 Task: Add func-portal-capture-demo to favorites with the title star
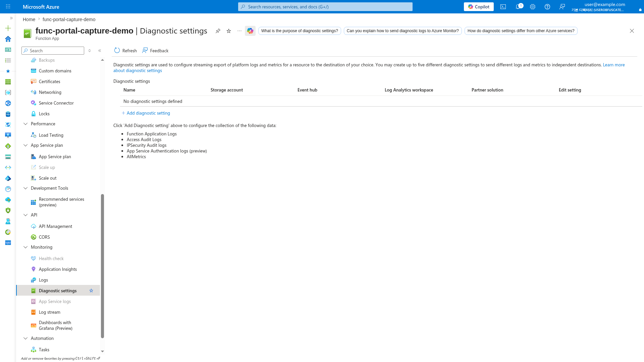(x=229, y=31)
